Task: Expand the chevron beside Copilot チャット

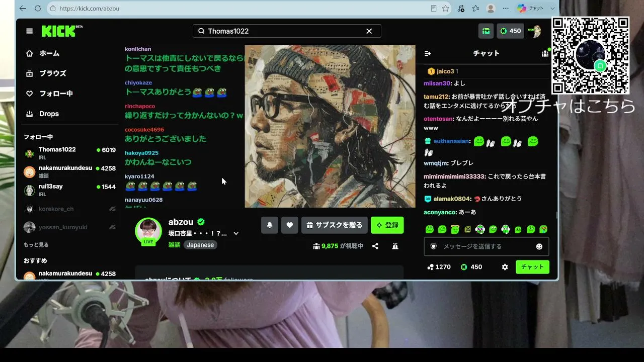Action: 552,9
